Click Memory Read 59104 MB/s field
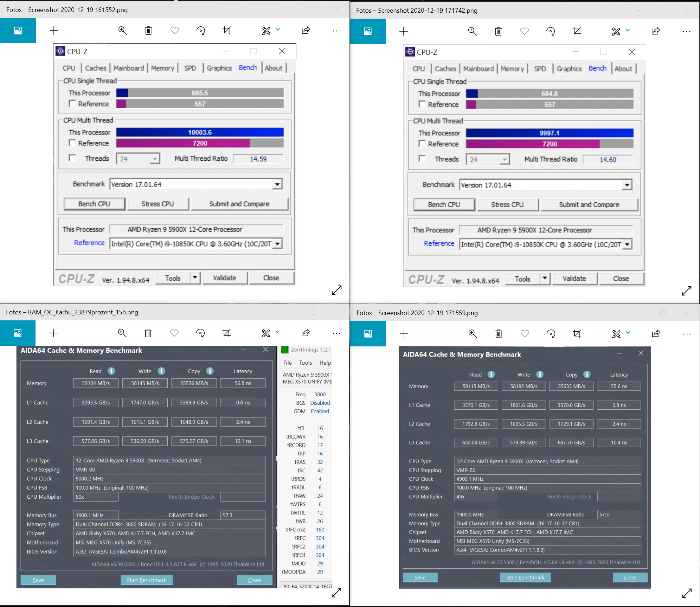Viewport: 700px width, 607px height. pos(96,383)
